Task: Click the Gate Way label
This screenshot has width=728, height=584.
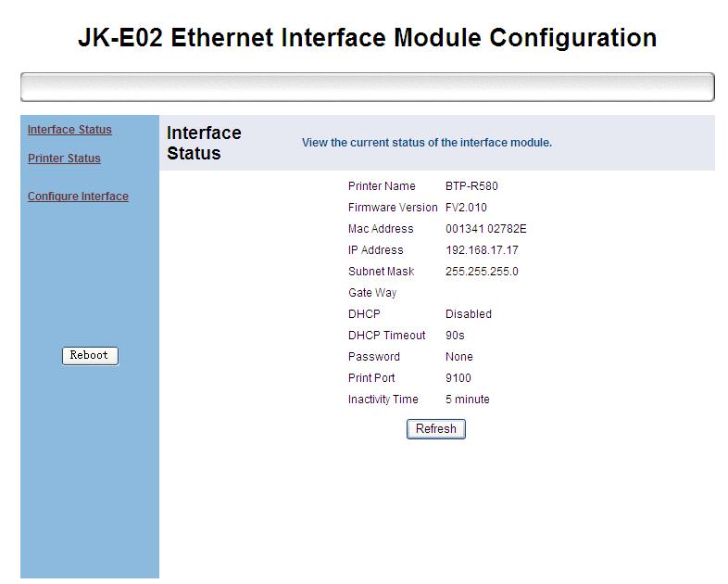Action: [372, 293]
